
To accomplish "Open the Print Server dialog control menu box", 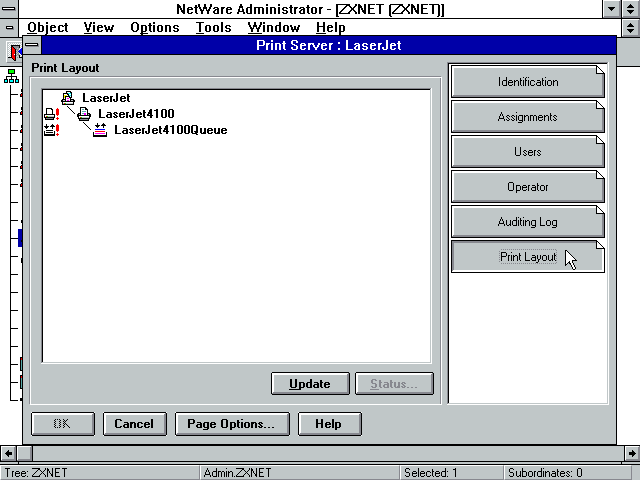I will [32, 45].
